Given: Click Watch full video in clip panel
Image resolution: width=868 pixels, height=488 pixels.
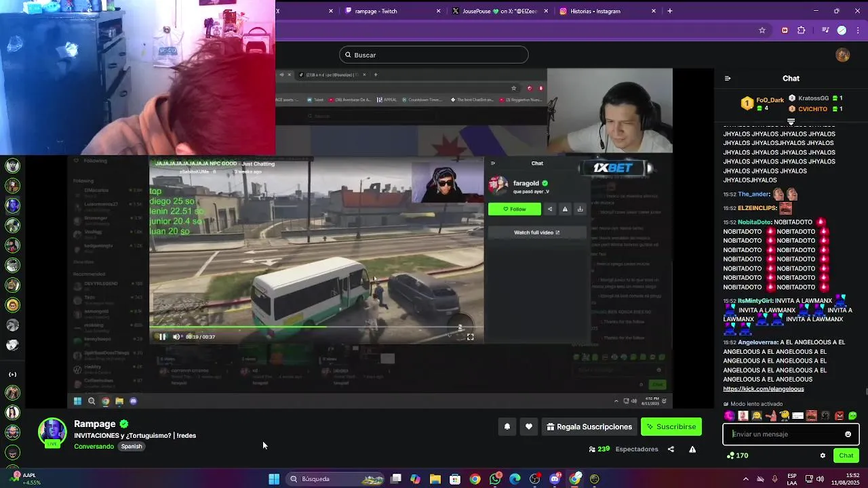Looking at the screenshot, I should (536, 232).
